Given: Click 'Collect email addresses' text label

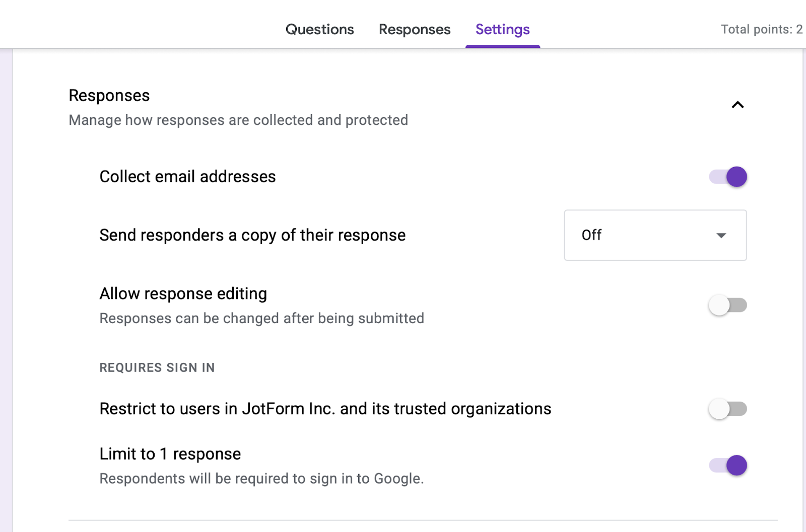Looking at the screenshot, I should click(187, 177).
